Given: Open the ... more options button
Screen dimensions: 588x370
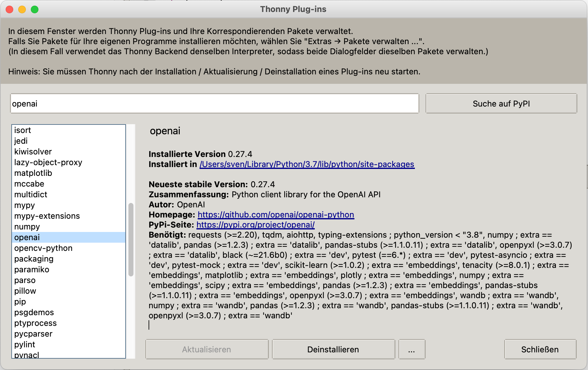Looking at the screenshot, I should pyautogui.click(x=412, y=349).
